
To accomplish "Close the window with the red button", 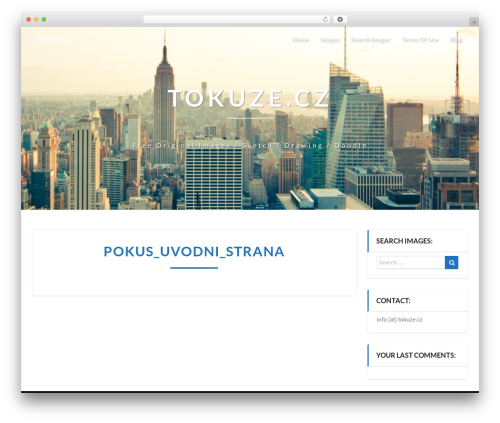I will point(29,20).
